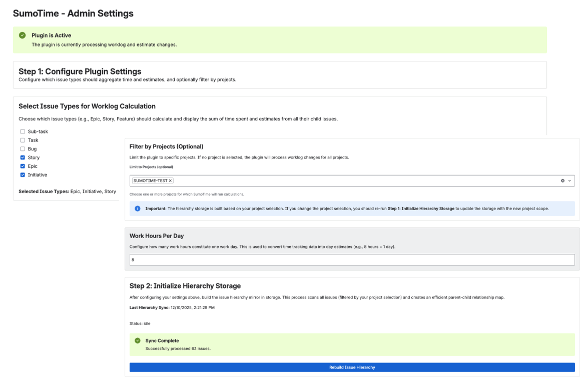The image size is (588, 383).
Task: Click inside the Limit to Projects selection field
Action: click(x=350, y=180)
